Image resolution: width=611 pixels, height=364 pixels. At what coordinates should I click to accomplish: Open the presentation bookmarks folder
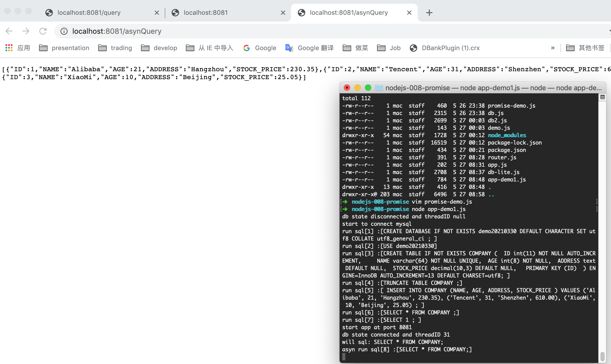(x=64, y=48)
